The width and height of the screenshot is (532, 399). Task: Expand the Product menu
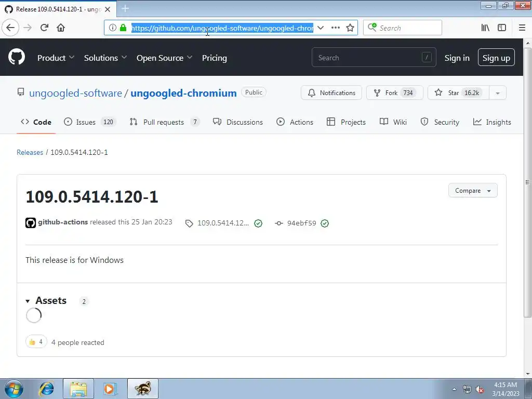56,58
